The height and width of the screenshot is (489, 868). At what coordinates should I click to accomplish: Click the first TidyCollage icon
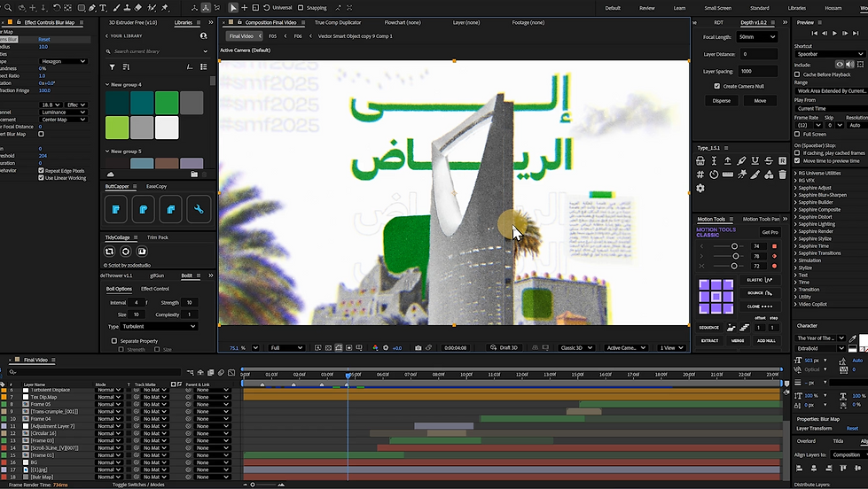[x=110, y=251]
